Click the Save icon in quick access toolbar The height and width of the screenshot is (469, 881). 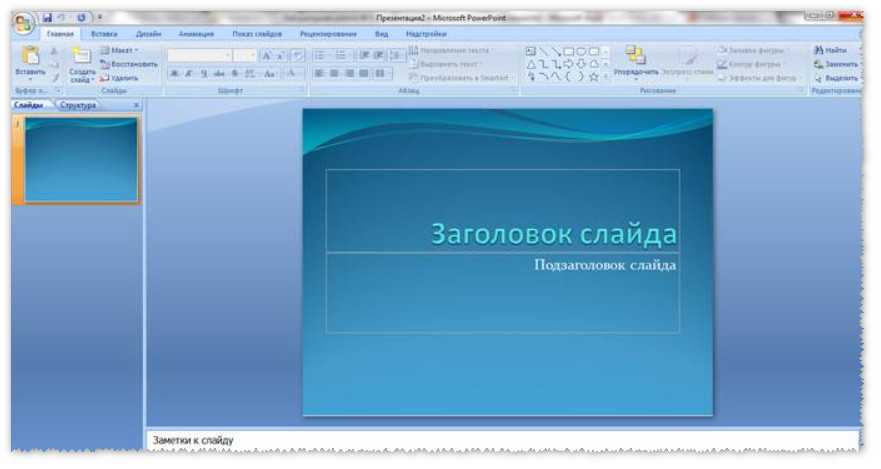46,17
